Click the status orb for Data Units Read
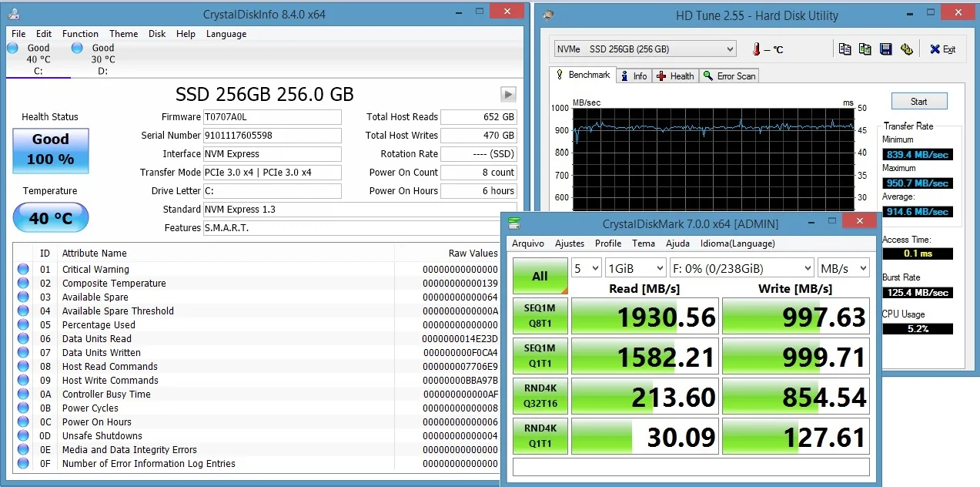Viewport: 980px width, 487px height. (x=23, y=339)
